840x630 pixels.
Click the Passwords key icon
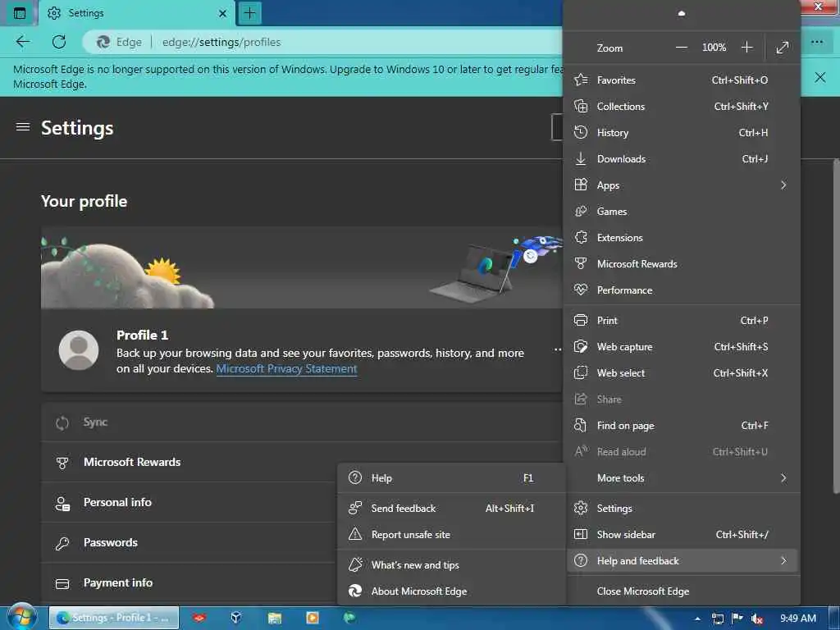coord(62,543)
